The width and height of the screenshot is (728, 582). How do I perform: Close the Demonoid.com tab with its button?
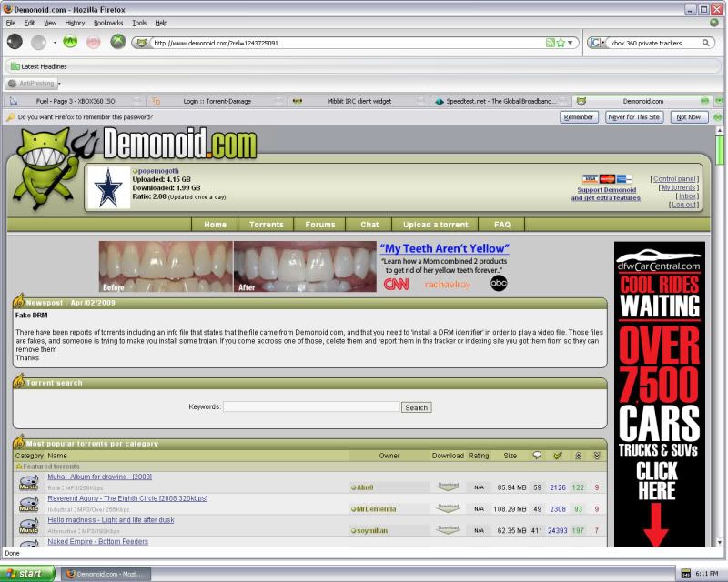pyautogui.click(x=704, y=101)
